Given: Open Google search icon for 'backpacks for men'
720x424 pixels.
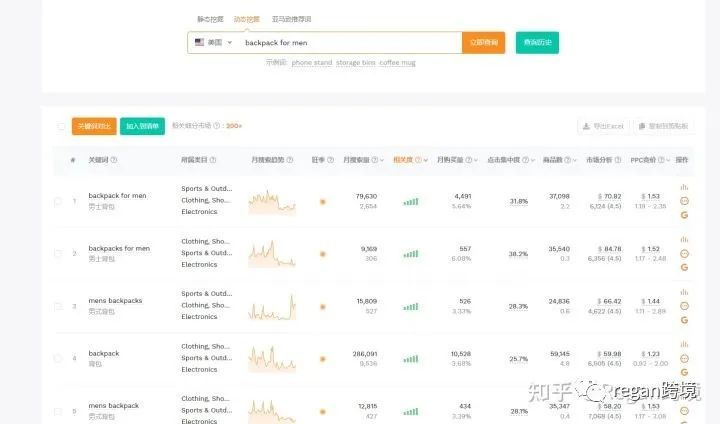Looking at the screenshot, I should [x=684, y=267].
